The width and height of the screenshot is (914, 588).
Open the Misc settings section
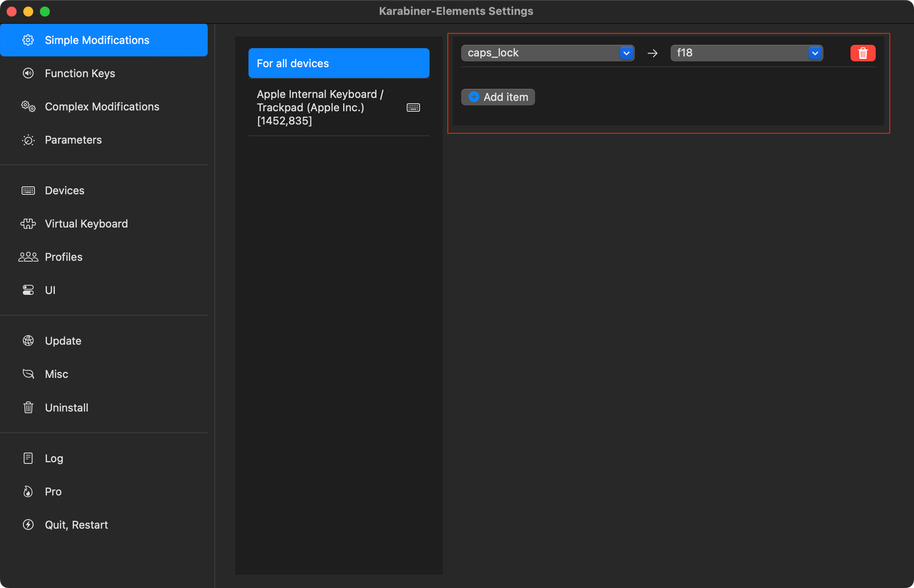click(56, 374)
